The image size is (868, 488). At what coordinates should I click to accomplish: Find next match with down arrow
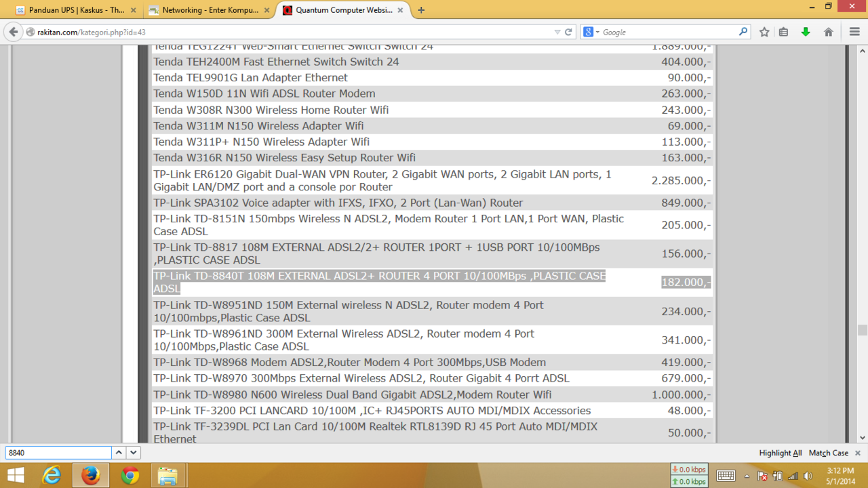134,452
